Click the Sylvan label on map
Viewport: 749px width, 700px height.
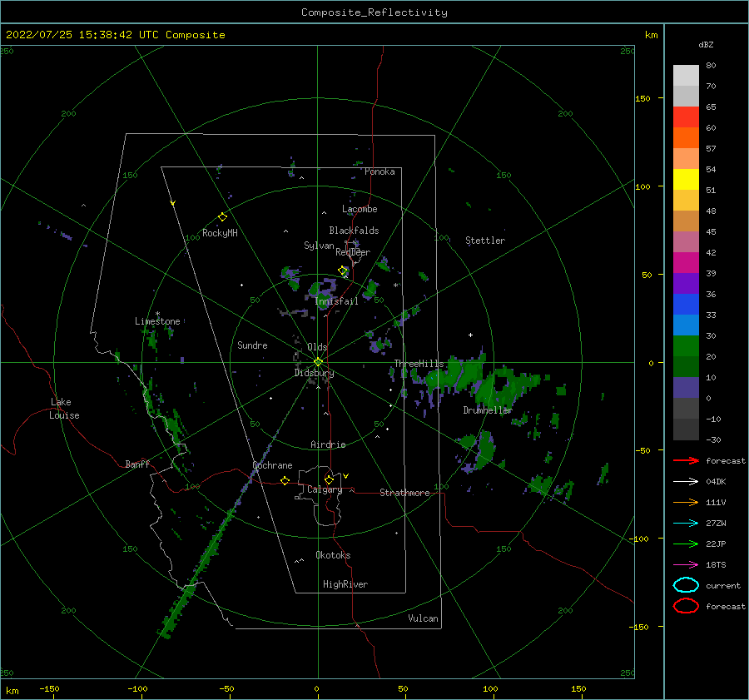[319, 246]
